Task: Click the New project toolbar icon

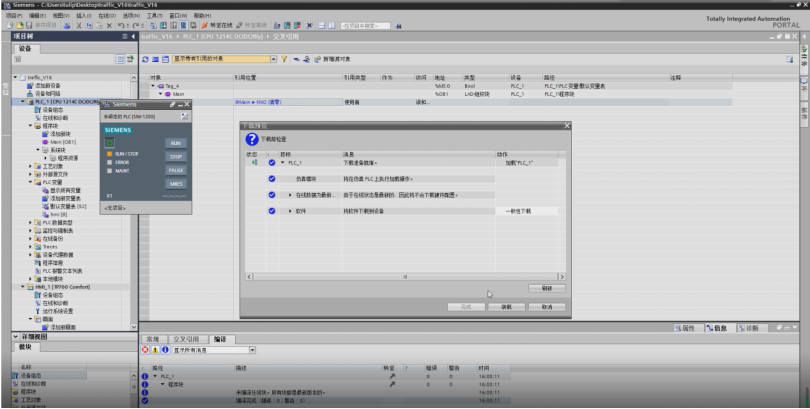Action: (x=10, y=25)
